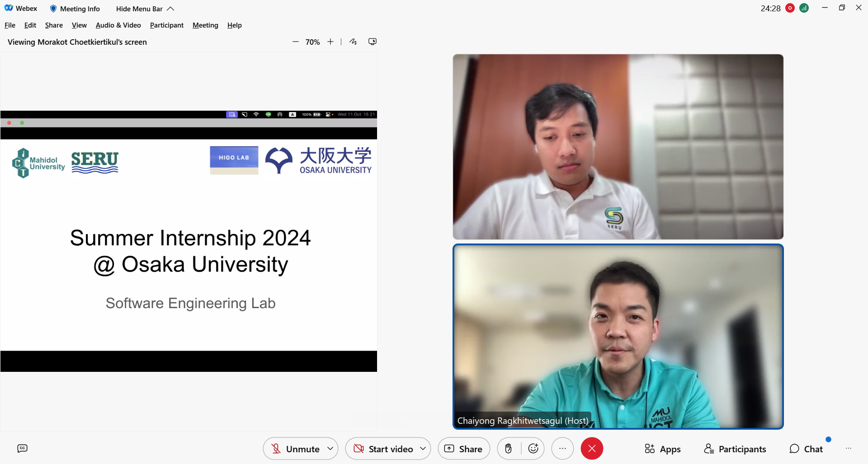Viewport: 868px width, 464px height.
Task: Select Chaiyong Ragkhitwetsagul's video tile
Action: tap(618, 336)
